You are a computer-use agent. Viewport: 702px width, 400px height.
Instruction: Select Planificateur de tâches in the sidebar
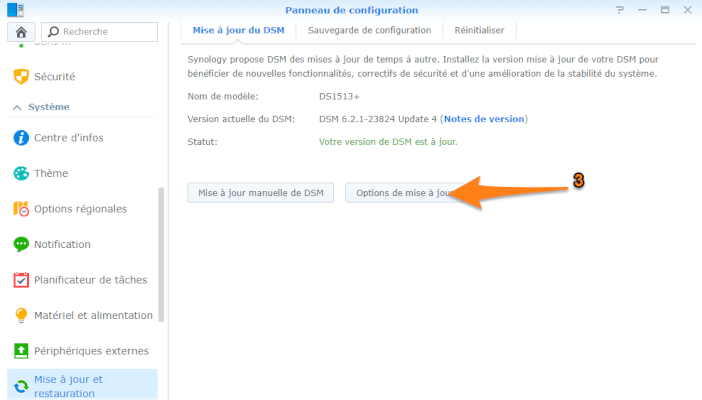coord(82,280)
